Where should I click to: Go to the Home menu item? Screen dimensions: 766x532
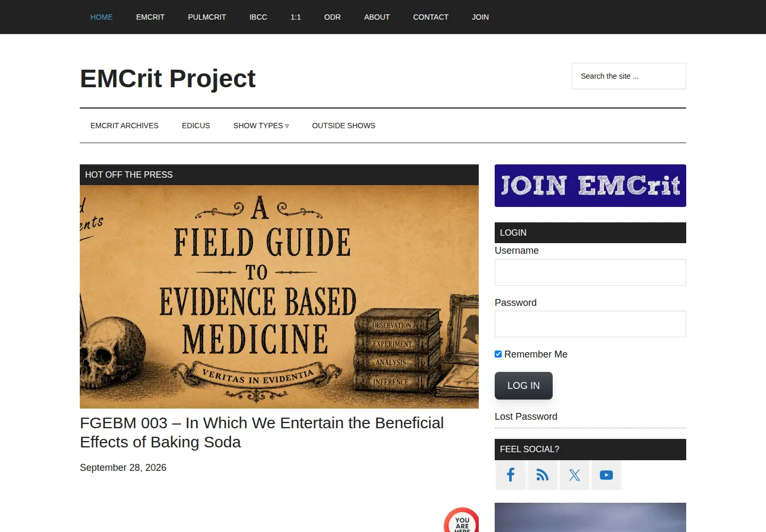(102, 17)
